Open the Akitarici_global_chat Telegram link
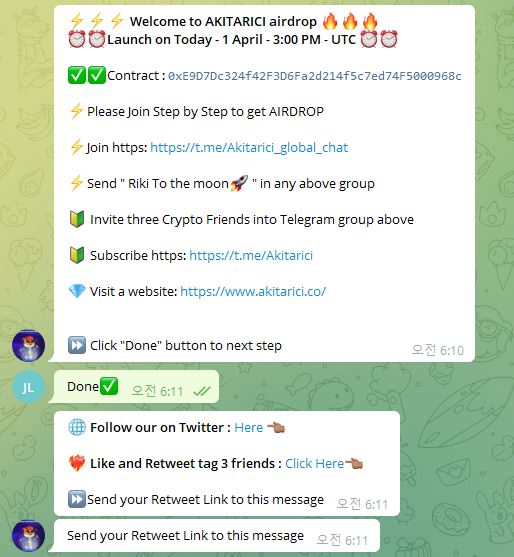 [249, 148]
